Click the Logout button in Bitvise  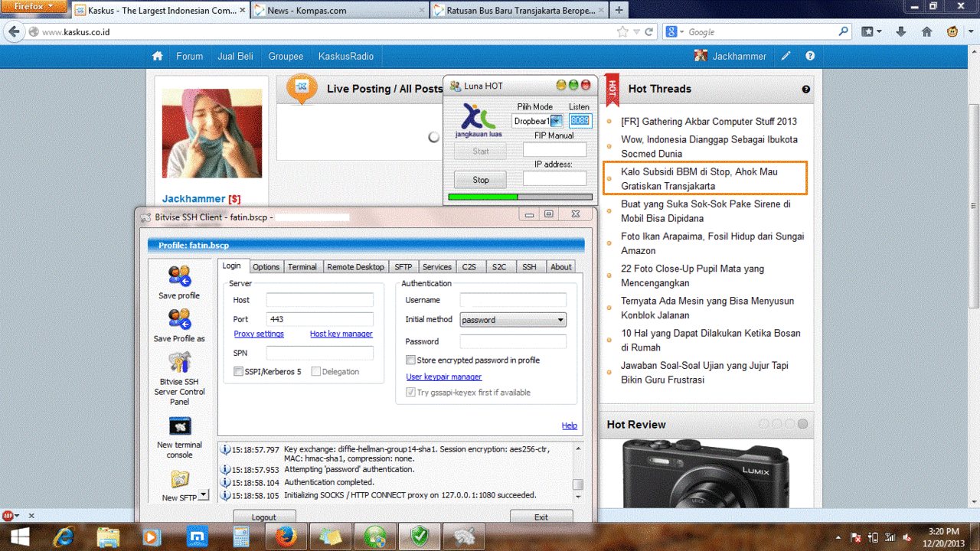pos(264,517)
